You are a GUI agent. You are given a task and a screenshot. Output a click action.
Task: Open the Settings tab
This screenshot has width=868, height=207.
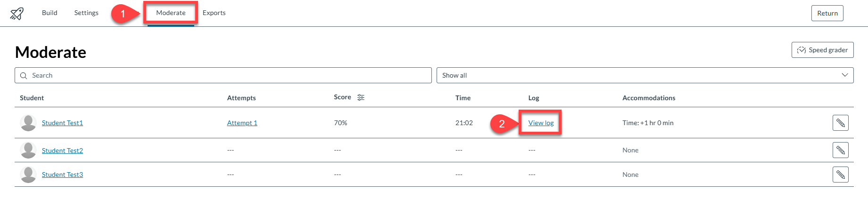[86, 13]
